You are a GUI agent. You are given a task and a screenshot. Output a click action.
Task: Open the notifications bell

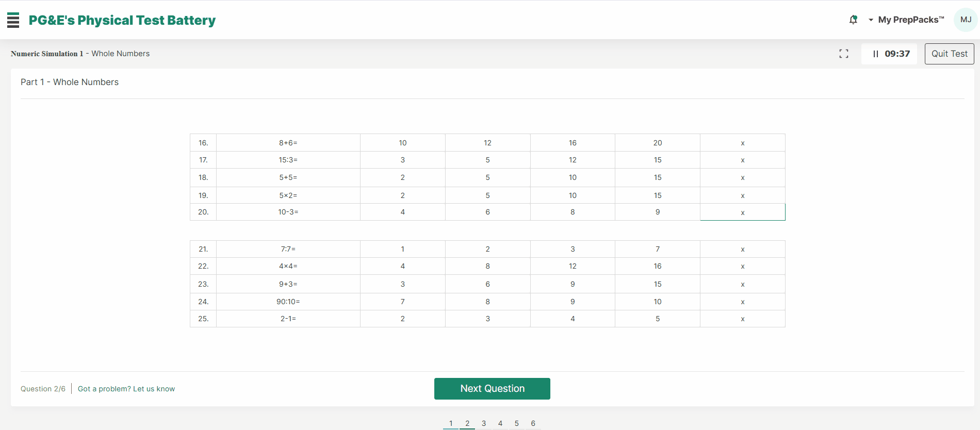coord(853,20)
